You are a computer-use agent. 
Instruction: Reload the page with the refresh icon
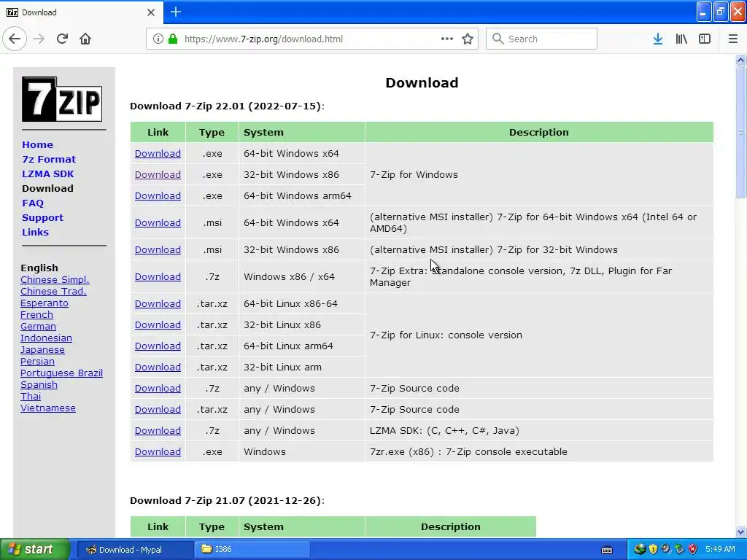(62, 39)
